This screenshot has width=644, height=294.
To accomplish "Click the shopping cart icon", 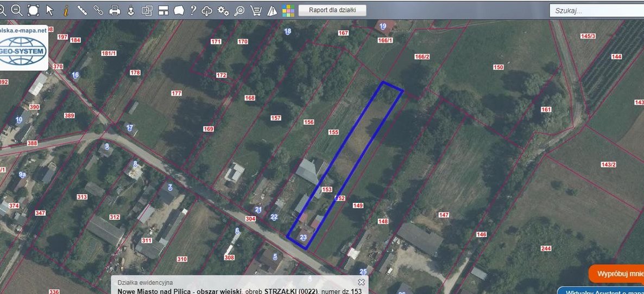I will click(256, 10).
